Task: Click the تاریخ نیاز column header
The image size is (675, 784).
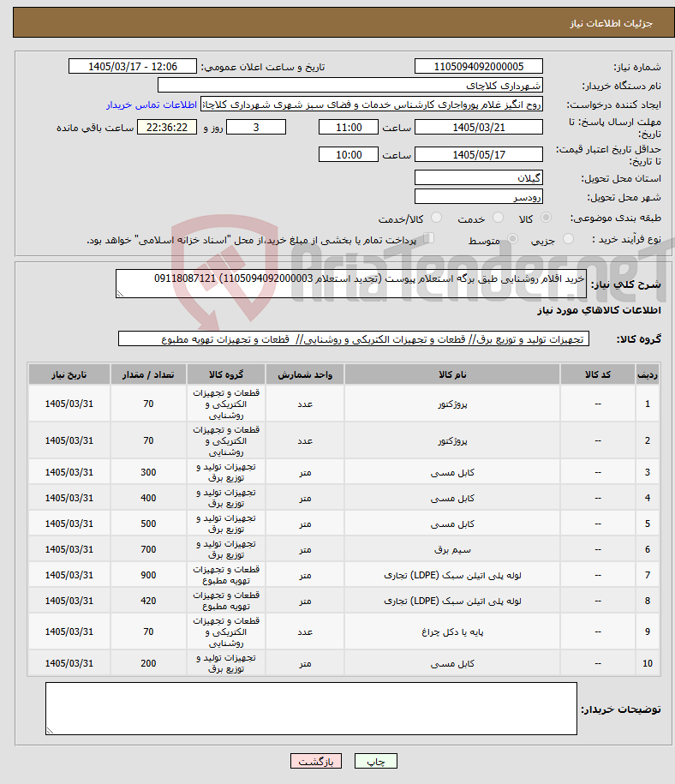Action: point(69,374)
